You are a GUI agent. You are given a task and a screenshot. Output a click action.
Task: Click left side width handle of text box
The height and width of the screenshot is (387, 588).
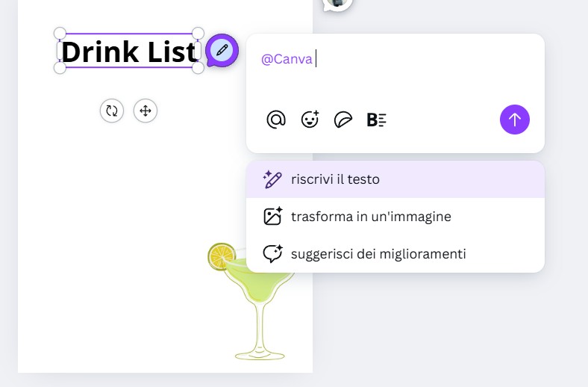(59, 51)
